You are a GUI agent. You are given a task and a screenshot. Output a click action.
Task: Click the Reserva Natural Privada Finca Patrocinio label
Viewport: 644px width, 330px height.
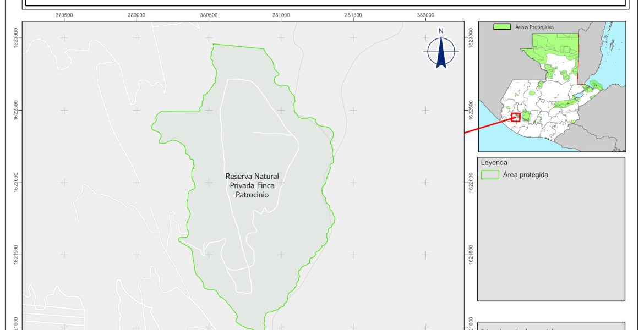(x=252, y=185)
